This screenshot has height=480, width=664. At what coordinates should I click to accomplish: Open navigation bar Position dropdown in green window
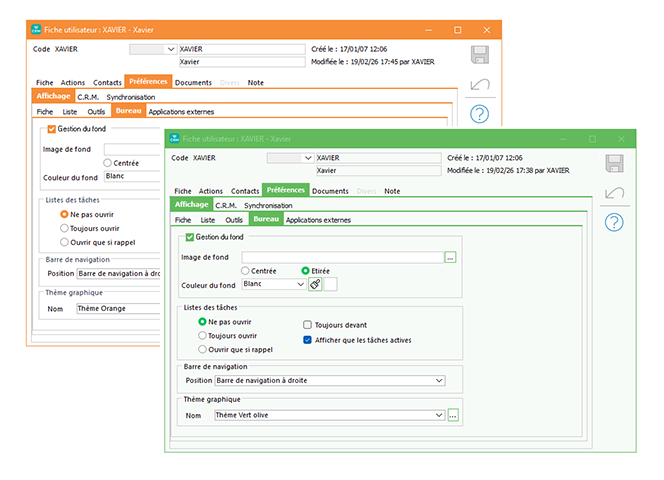[330, 380]
